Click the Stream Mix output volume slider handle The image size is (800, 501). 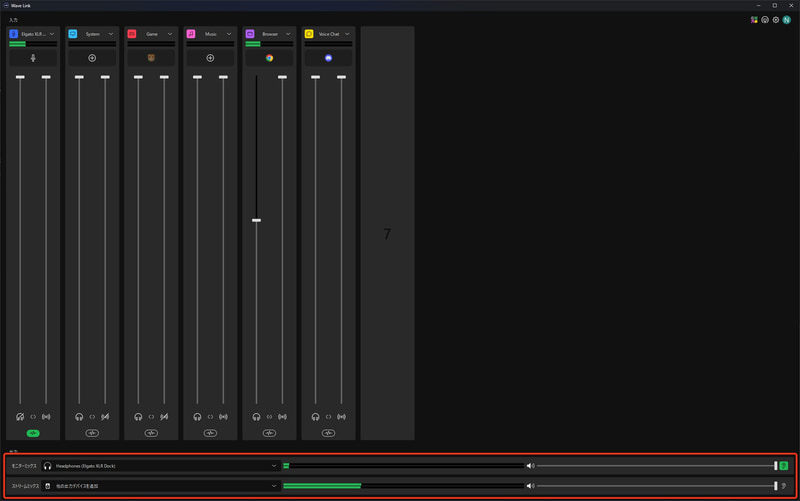tap(776, 486)
